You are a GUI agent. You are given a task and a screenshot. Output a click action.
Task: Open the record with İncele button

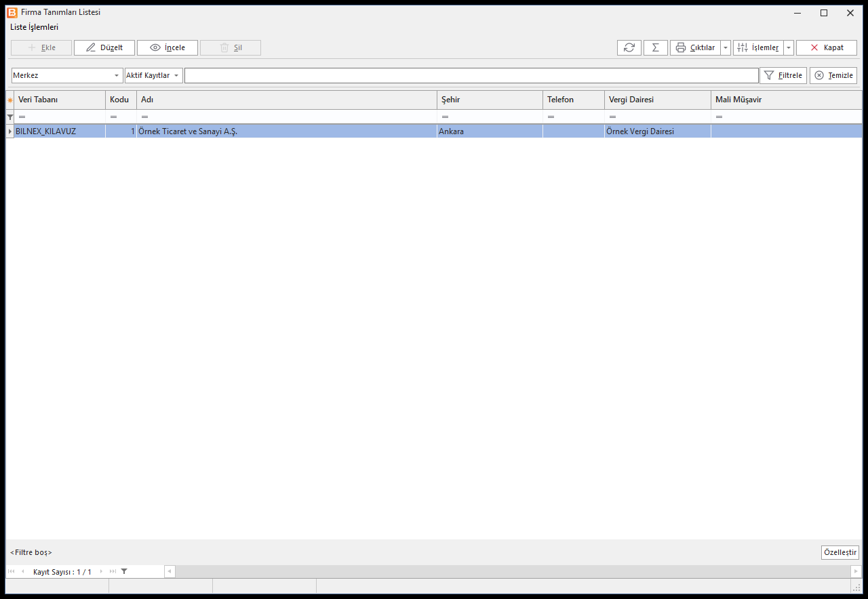167,47
